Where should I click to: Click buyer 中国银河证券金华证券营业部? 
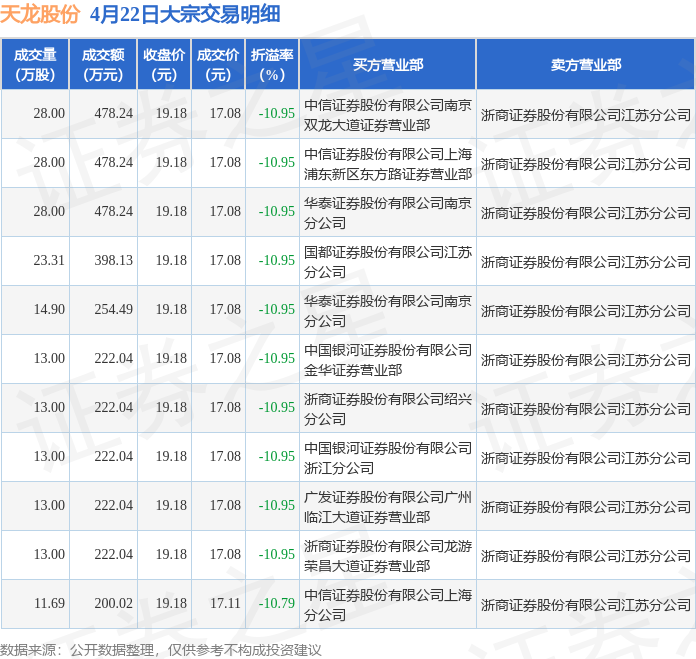[388, 360]
